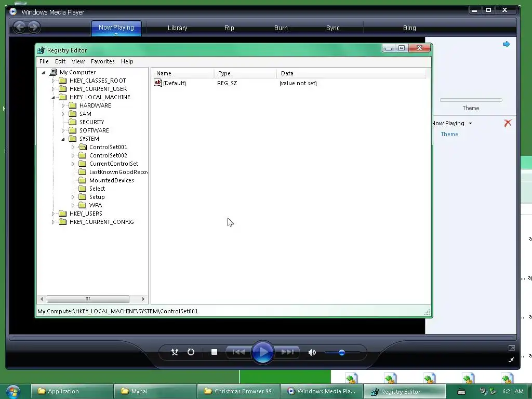Open Registry Editor Help menu
The image size is (532, 399).
click(x=127, y=61)
